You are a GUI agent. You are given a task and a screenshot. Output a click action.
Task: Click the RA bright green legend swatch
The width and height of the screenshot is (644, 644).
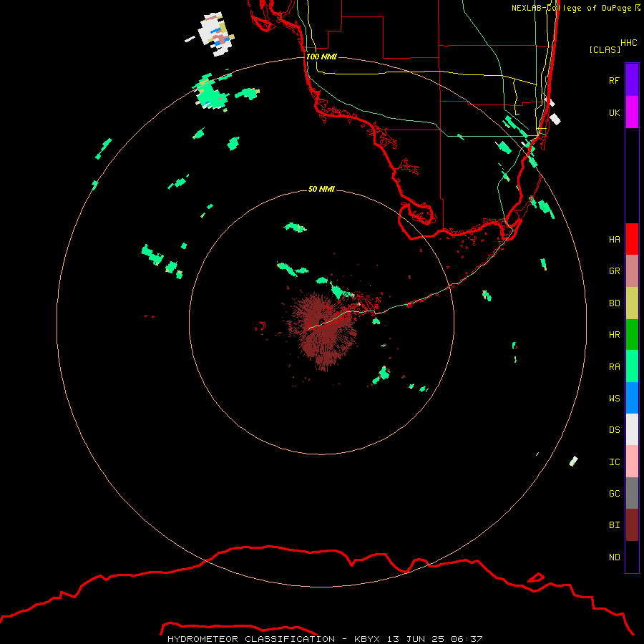[632, 366]
